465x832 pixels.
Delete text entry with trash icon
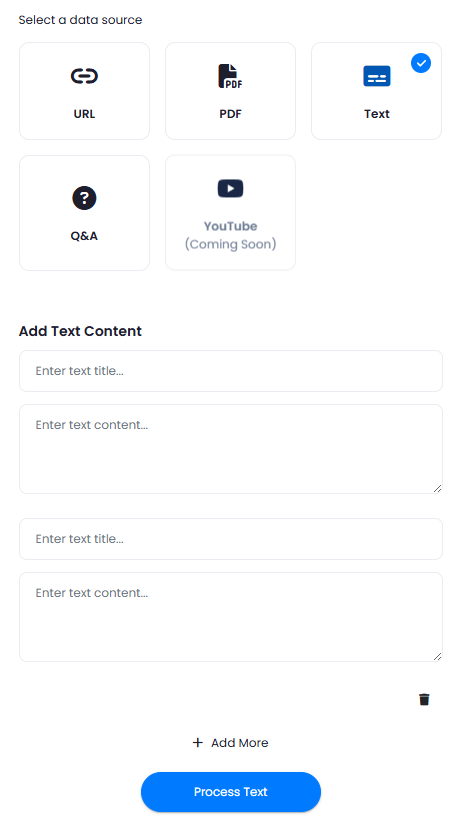coord(424,699)
